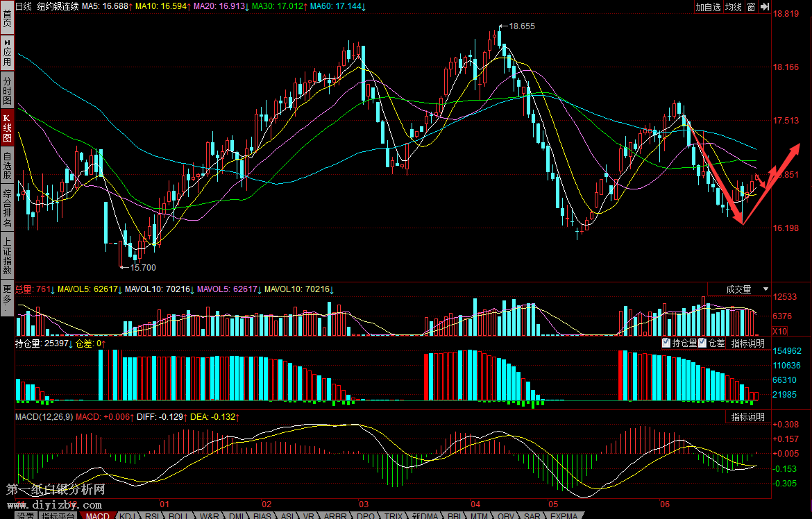The height and width of the screenshot is (519, 812).
Task: Switch to the BOLL indicator tab
Action: [x=178, y=516]
